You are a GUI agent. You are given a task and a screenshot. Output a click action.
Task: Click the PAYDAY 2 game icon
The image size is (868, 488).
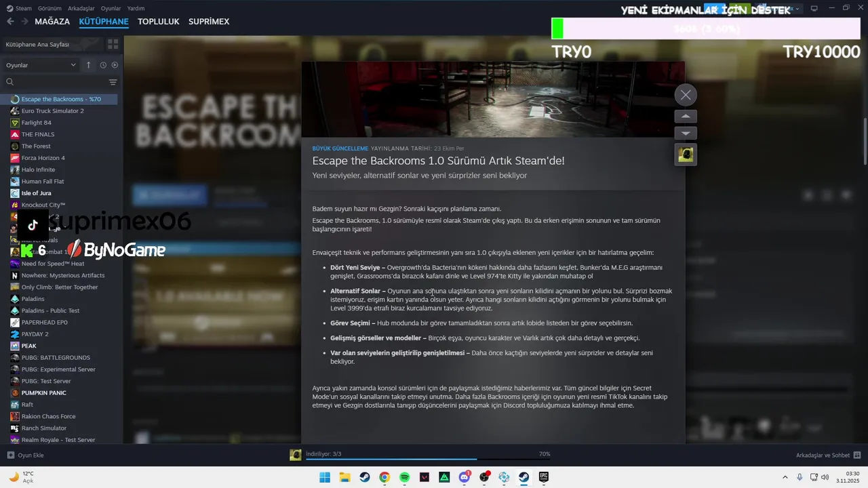(15, 334)
